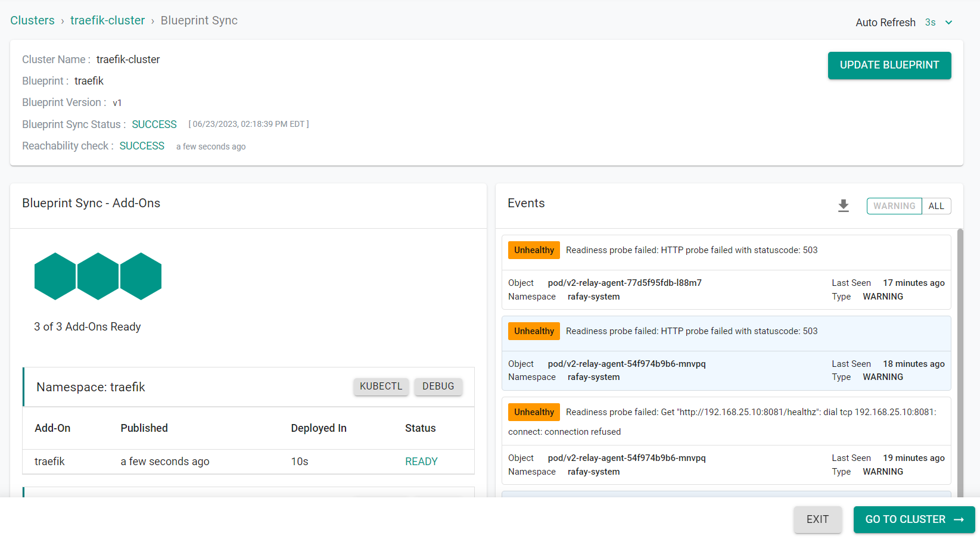Click the Blueprint Sync breadcrumb text
980x539 pixels.
pos(199,20)
